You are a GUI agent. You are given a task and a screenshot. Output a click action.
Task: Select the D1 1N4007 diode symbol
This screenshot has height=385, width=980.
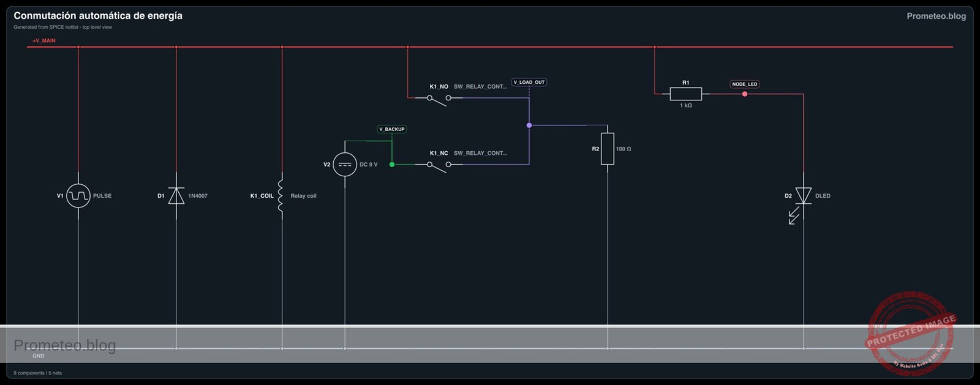176,196
